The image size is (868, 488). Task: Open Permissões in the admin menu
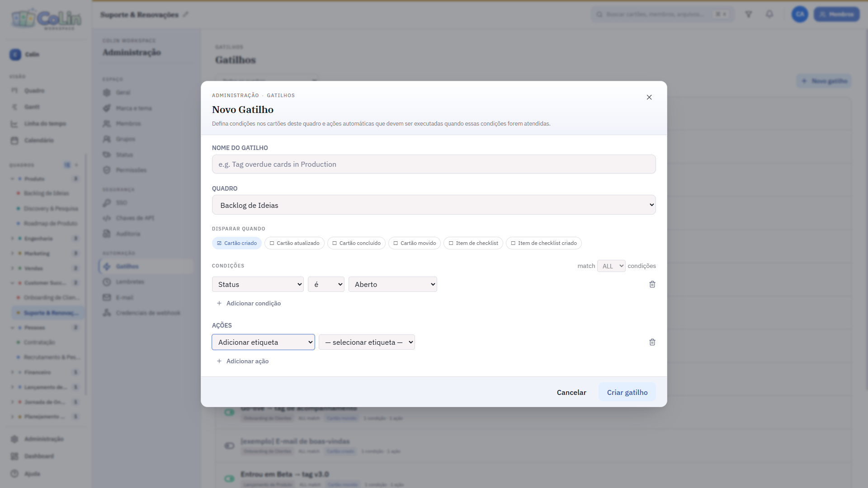[x=131, y=170]
